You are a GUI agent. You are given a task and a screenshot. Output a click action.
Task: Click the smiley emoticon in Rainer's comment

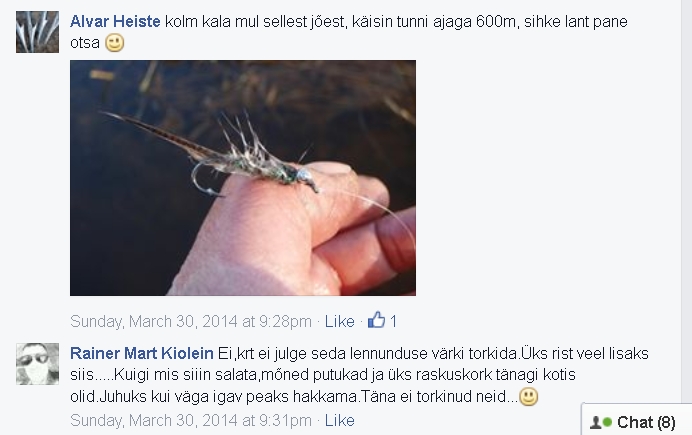click(x=529, y=397)
